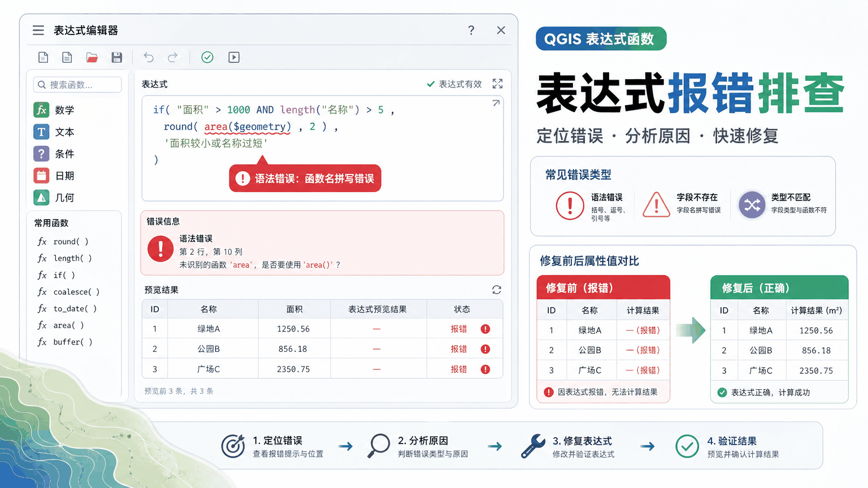Insert the buffer( ) function
868x488 pixels.
pos(65,342)
